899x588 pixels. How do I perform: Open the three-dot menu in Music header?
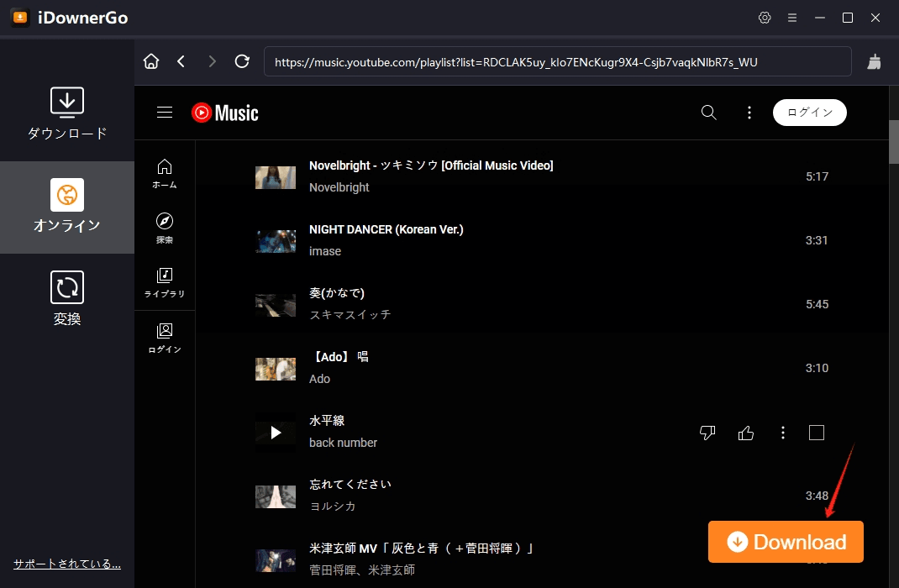click(749, 112)
